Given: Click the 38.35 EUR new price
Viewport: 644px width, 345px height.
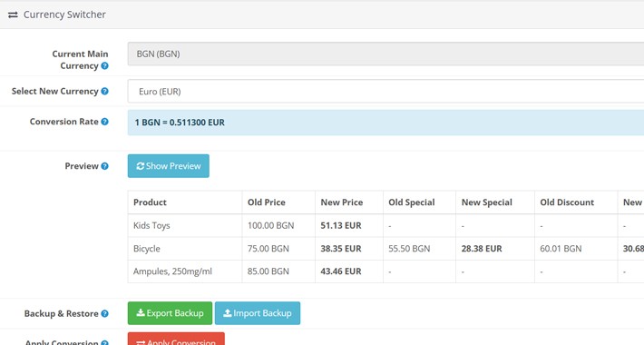Looking at the screenshot, I should click(341, 249).
